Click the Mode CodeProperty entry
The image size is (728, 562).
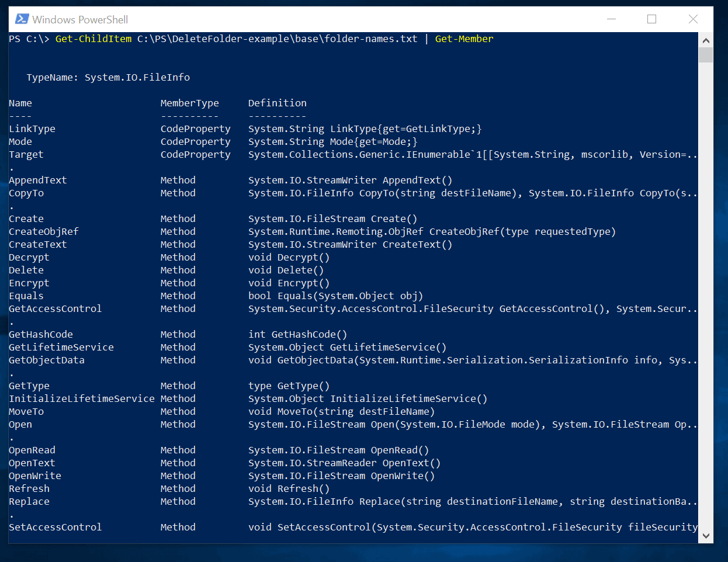pos(20,141)
